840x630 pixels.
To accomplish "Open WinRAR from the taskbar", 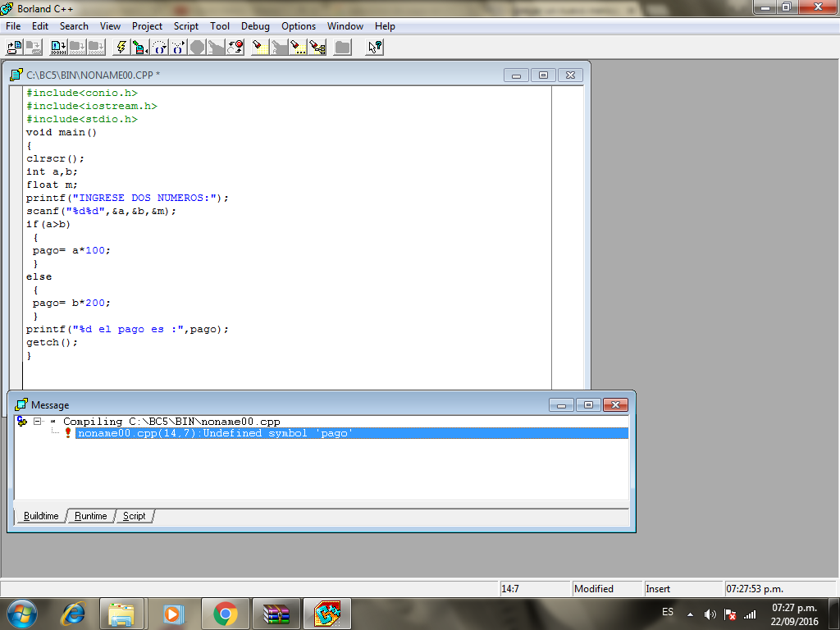I will (276, 614).
